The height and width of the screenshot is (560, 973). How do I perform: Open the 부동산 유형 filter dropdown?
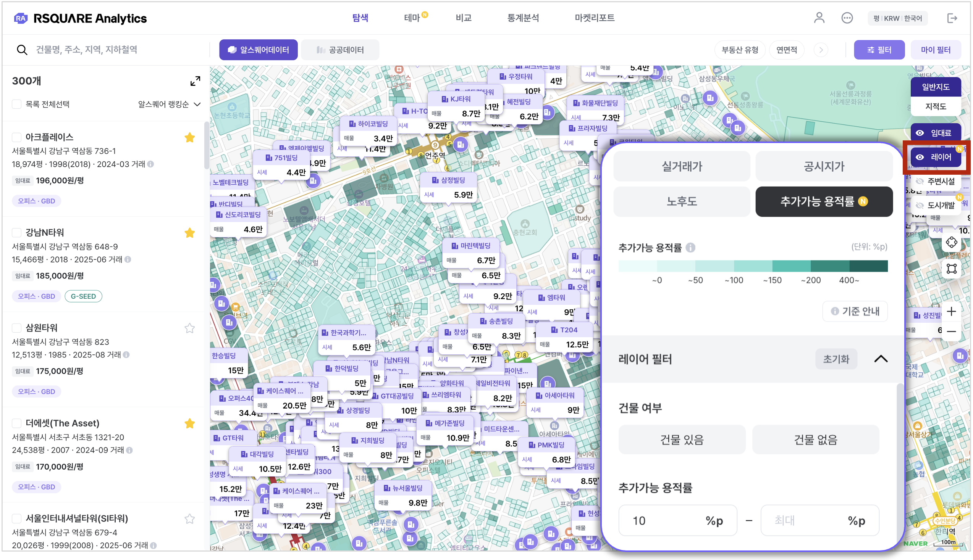click(739, 50)
